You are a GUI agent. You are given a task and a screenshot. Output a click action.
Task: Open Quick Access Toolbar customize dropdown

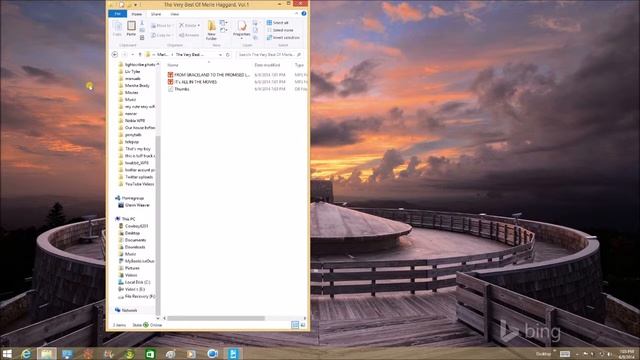(136, 4)
